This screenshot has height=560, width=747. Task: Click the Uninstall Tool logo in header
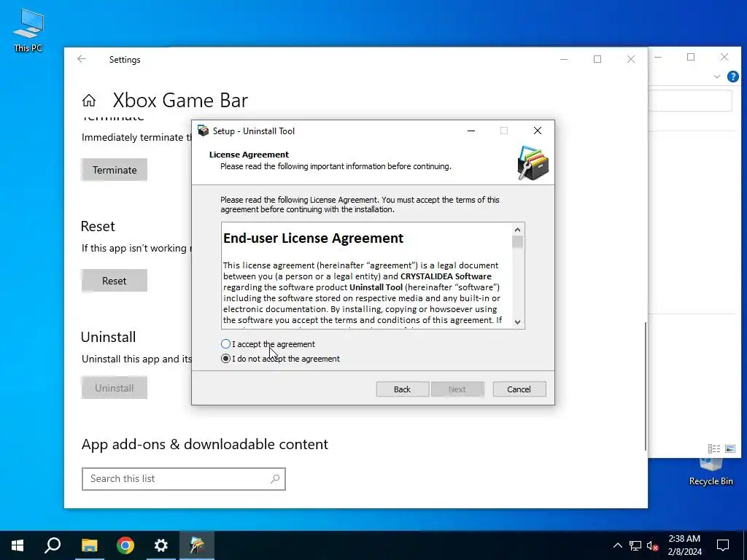pyautogui.click(x=533, y=163)
